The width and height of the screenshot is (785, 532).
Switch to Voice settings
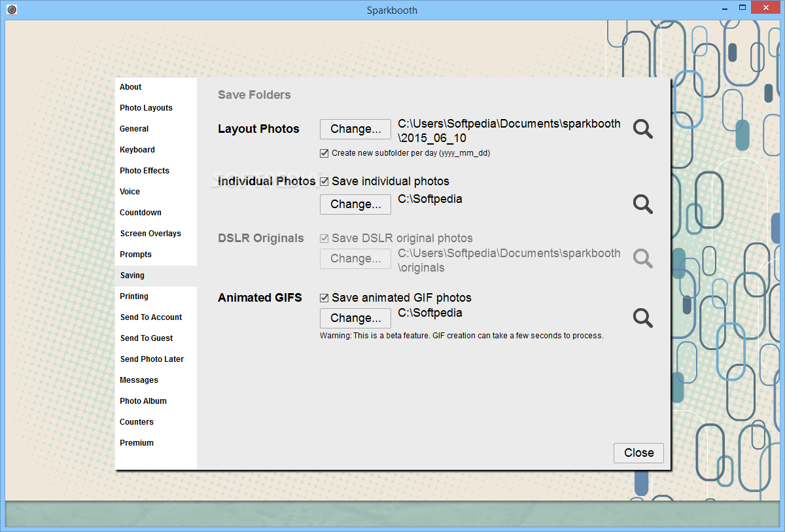click(156, 192)
